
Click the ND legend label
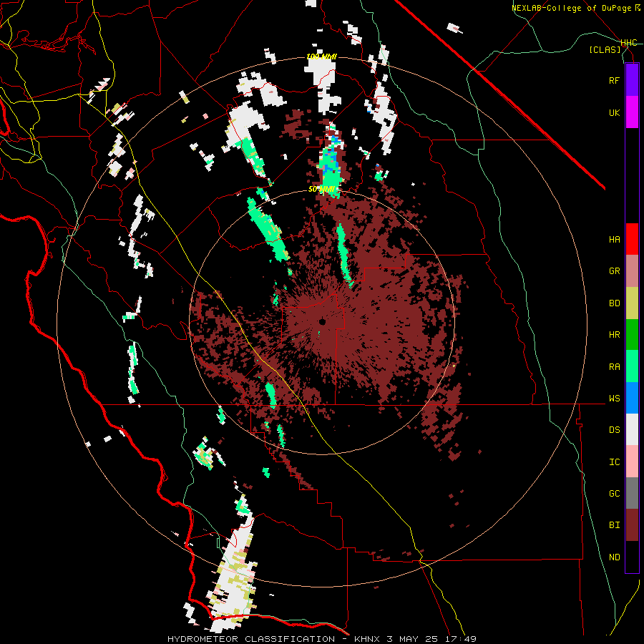tap(614, 557)
